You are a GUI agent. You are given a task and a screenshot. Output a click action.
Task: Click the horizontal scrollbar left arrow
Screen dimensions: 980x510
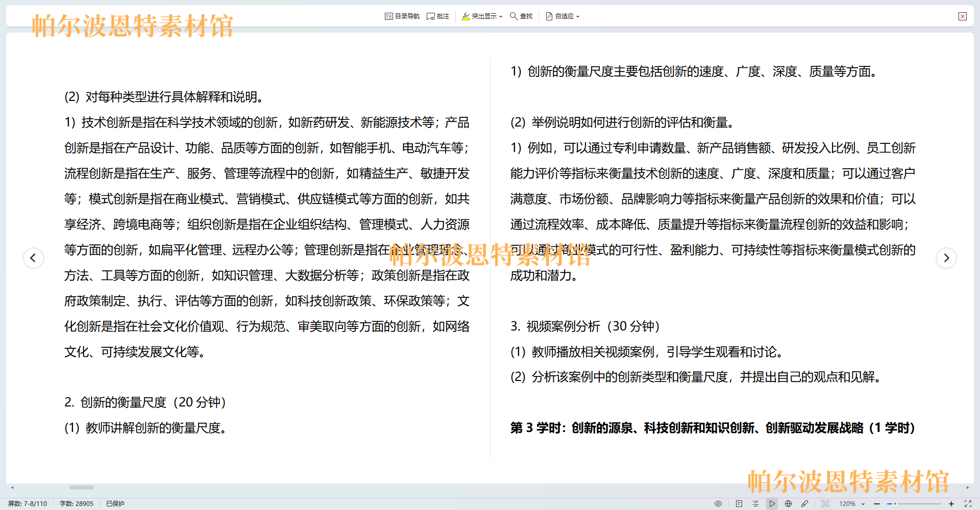pos(12,488)
